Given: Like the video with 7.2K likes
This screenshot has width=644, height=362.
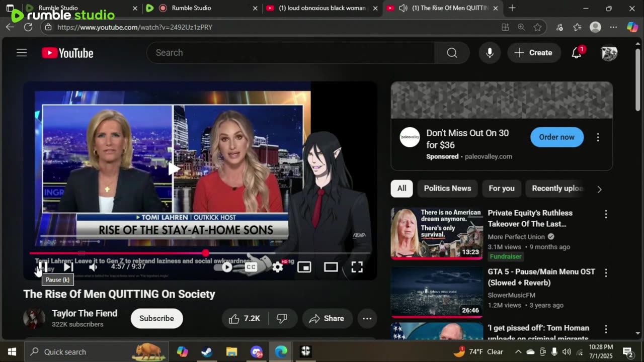Looking at the screenshot, I should click(245, 318).
